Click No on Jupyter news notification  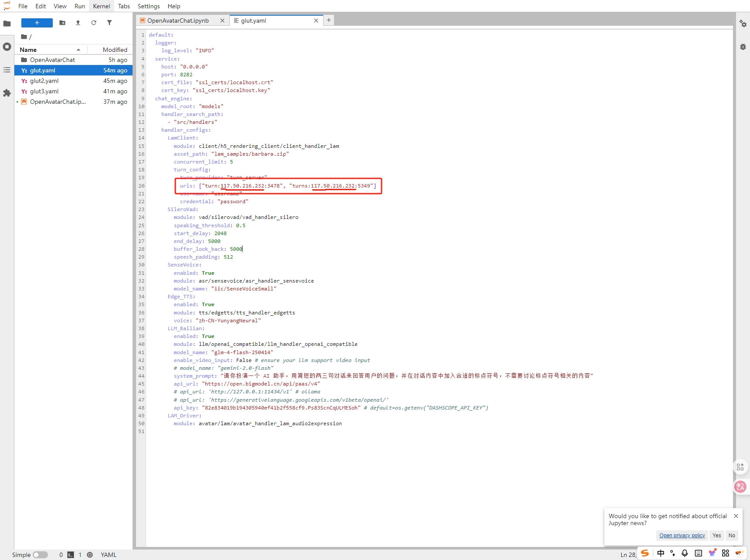pyautogui.click(x=732, y=536)
